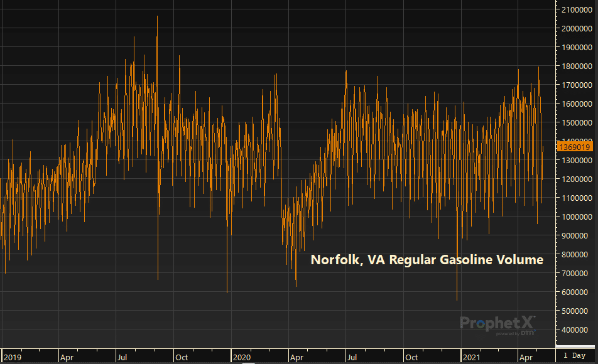This screenshot has height=364, width=598.
Task: Click the Apr label right after 2019
Action: click(67, 358)
